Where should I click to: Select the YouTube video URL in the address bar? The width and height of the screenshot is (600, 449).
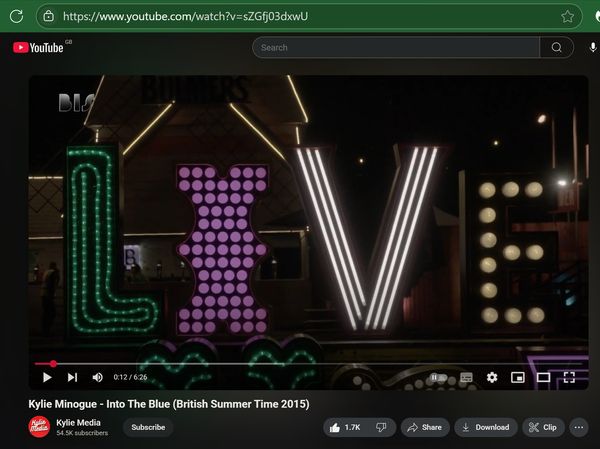tap(185, 16)
